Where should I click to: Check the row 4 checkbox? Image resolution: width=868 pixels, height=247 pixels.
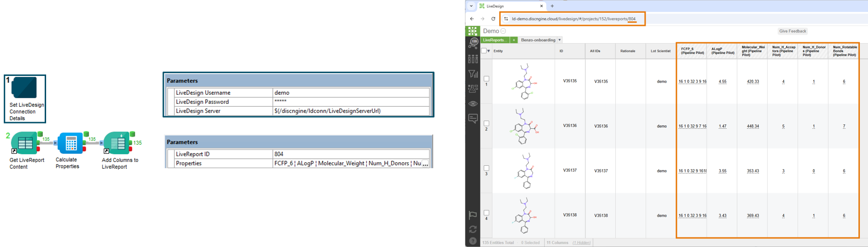(486, 212)
